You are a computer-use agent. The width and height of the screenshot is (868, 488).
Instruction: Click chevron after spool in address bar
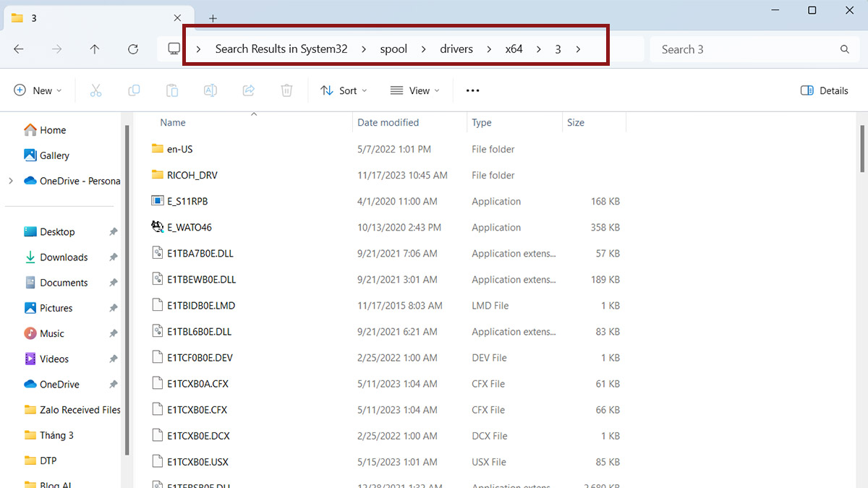point(424,49)
